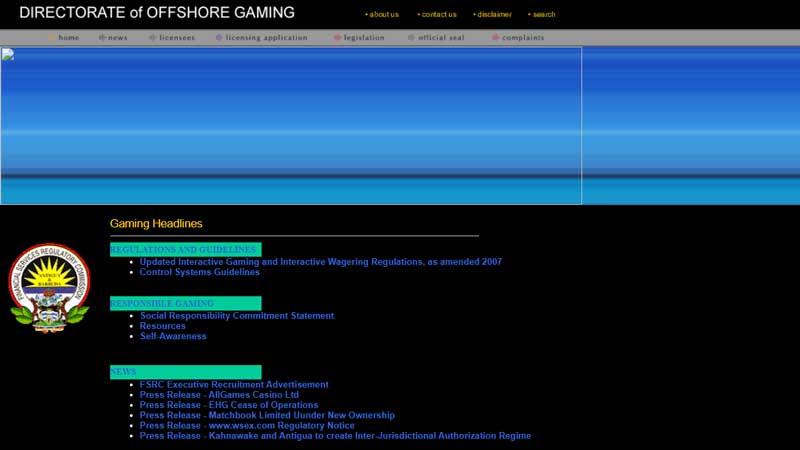
Task: Open Press Release about AllGames Casino Ltd
Action: [x=219, y=395]
